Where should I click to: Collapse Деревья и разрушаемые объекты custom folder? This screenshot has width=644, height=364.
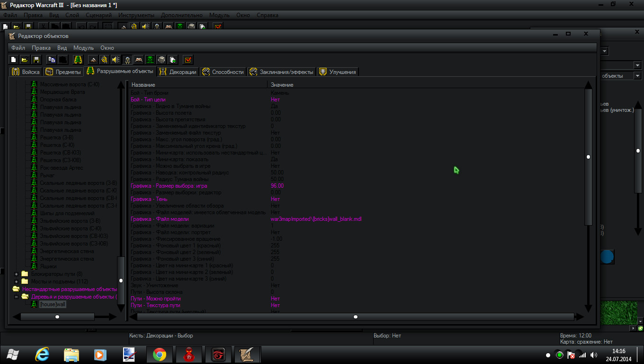coord(17,297)
